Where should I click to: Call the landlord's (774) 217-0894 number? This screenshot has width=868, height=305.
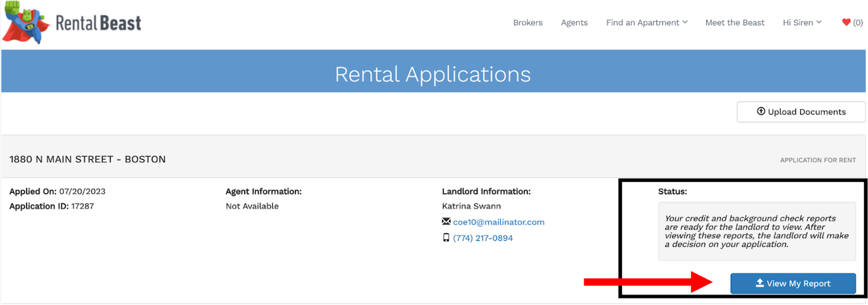point(483,238)
